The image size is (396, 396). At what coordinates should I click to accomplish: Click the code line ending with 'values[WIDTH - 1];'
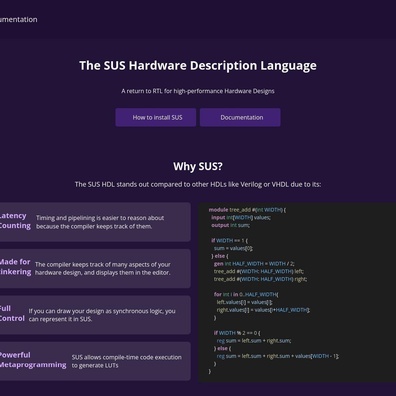[x=278, y=356]
